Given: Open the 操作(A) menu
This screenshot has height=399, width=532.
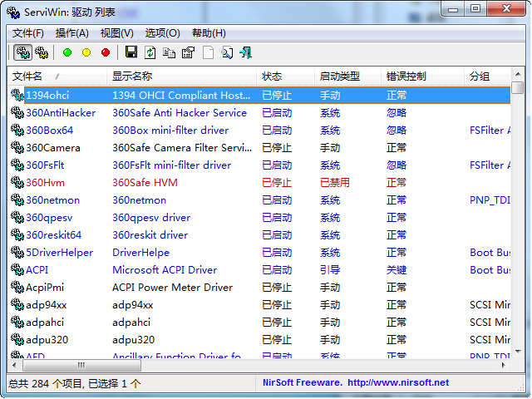Looking at the screenshot, I should tap(72, 33).
